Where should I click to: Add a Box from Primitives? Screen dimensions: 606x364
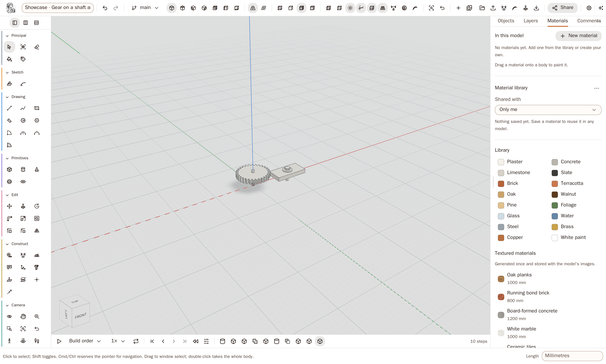(x=9, y=170)
